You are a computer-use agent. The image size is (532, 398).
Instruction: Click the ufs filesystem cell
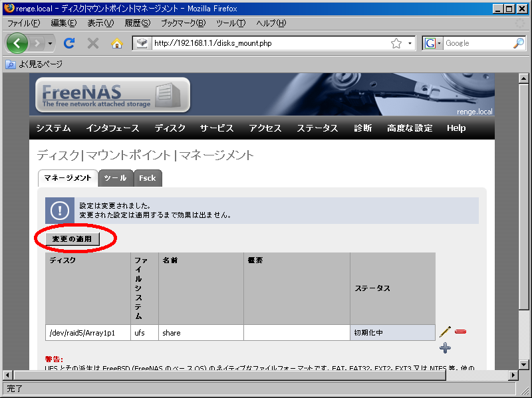click(x=144, y=333)
